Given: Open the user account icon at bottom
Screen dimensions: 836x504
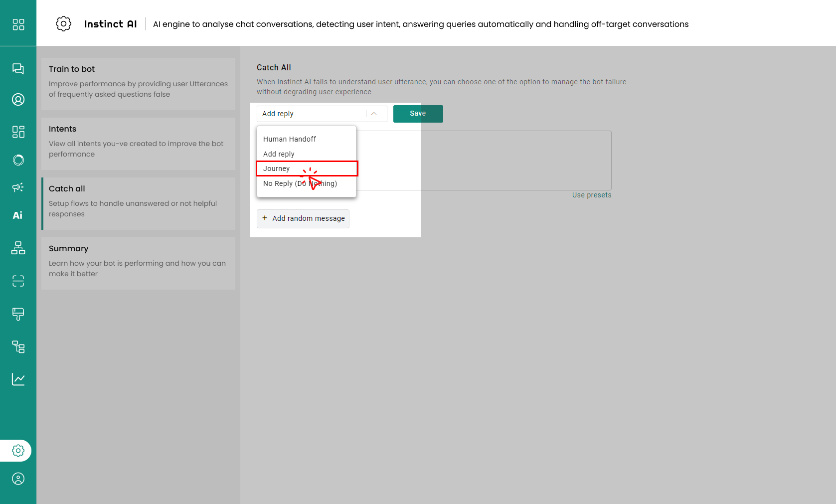Looking at the screenshot, I should pos(18,479).
